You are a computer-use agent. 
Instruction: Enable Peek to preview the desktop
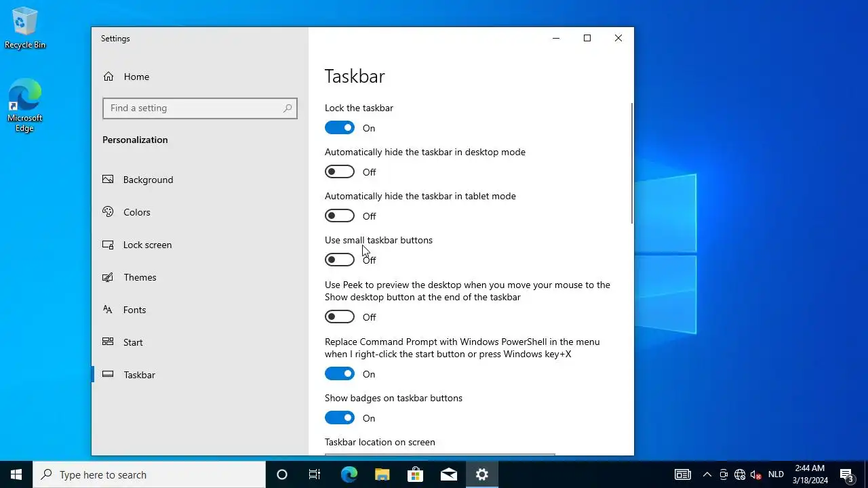tap(340, 317)
